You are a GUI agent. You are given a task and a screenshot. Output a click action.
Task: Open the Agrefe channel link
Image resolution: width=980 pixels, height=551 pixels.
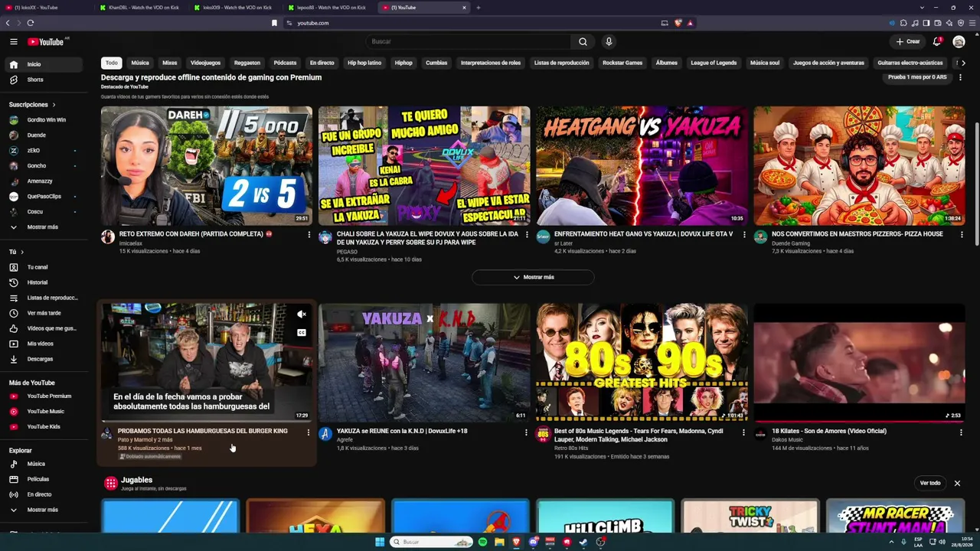point(345,439)
